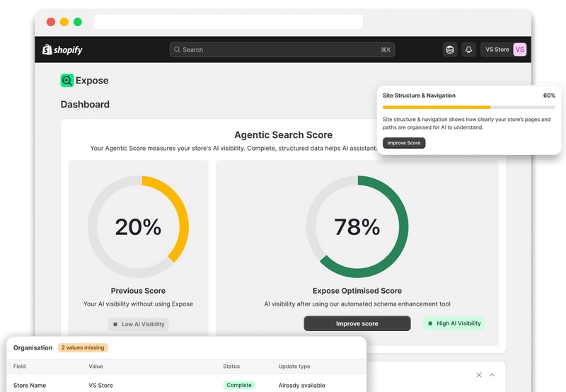Click the Agentic Search Score title
566x392 pixels.
click(x=284, y=135)
